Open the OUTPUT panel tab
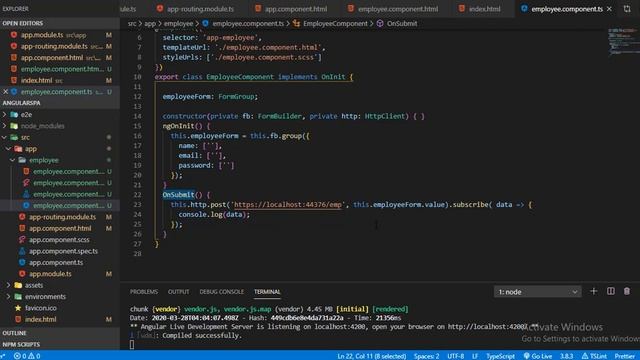This screenshot has width=640, height=360. click(178, 292)
